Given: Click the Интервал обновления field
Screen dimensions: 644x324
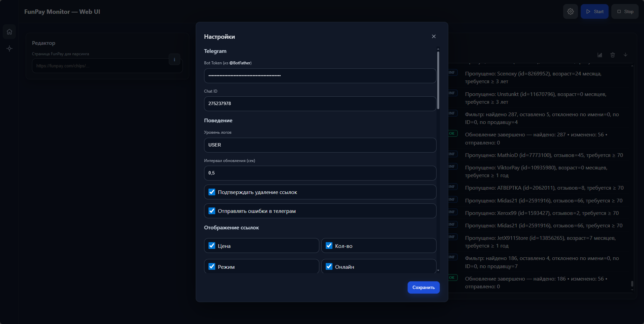Looking at the screenshot, I should 320,173.
